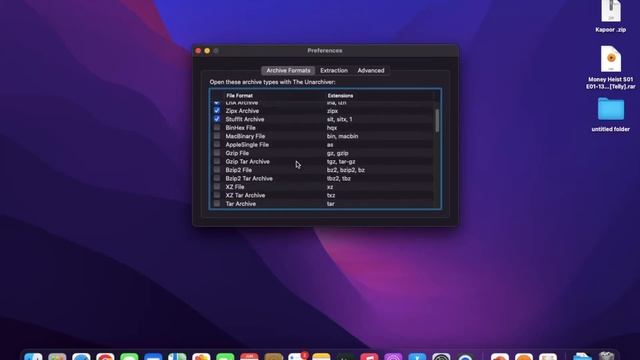Viewport: 640px width, 360px height.
Task: Check the Gzip File checkbox
Action: (x=217, y=153)
